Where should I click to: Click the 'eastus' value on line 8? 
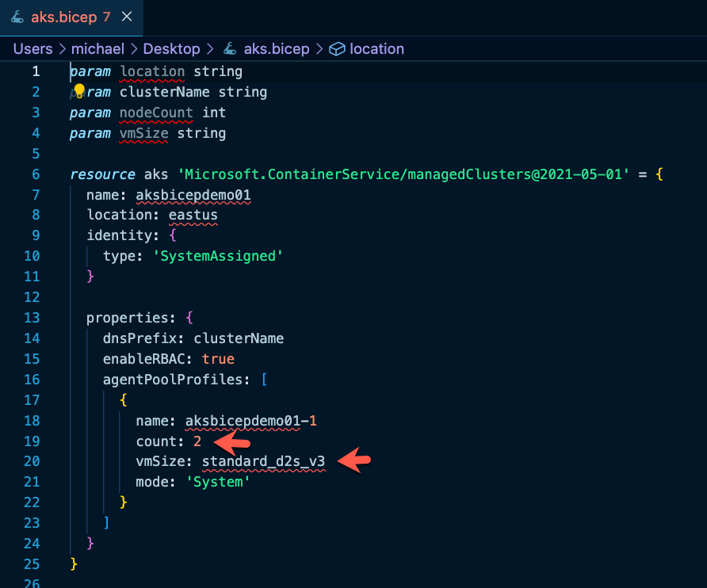click(x=193, y=215)
